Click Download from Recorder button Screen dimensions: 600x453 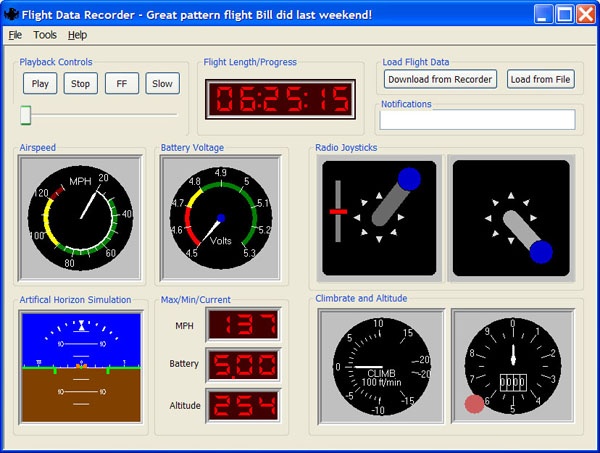click(440, 79)
